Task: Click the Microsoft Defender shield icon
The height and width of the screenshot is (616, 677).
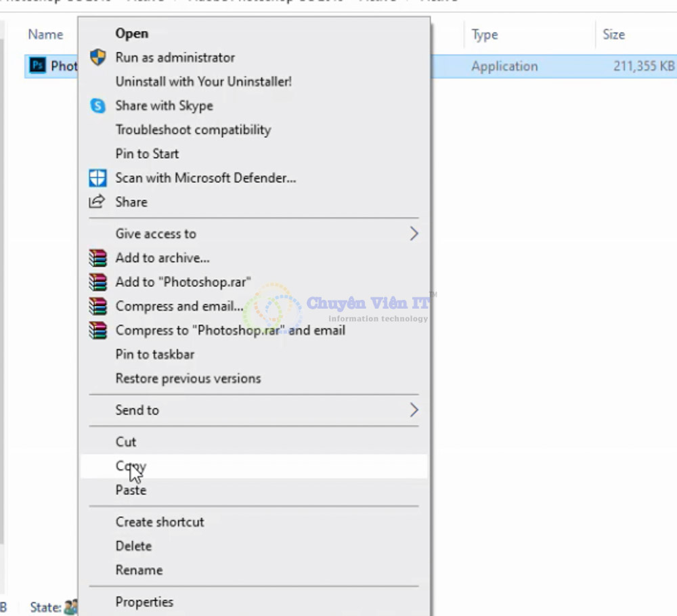Action: pyautogui.click(x=98, y=178)
